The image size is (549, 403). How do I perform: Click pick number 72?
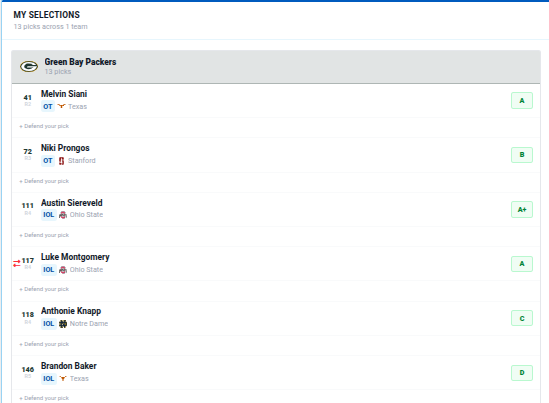pos(28,152)
